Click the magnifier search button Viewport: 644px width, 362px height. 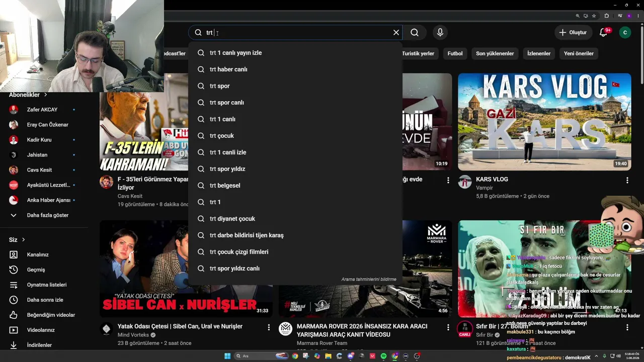[415, 33]
